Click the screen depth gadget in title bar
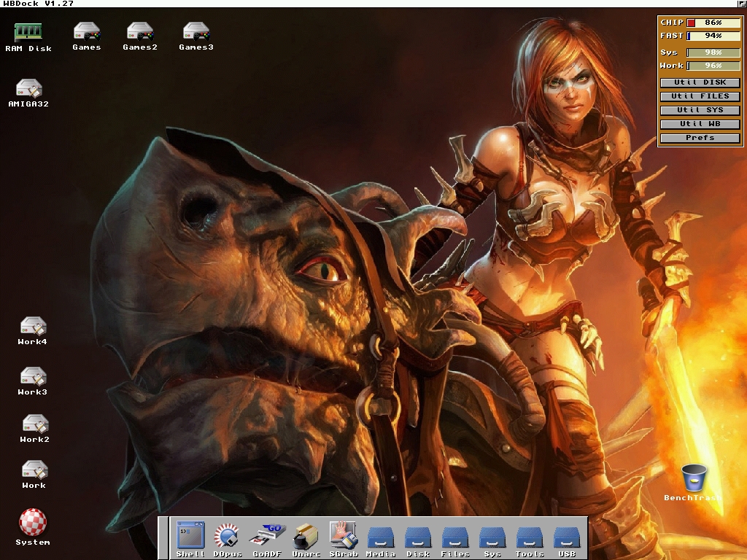Screen dimensions: 747x560 pyautogui.click(x=741, y=4)
